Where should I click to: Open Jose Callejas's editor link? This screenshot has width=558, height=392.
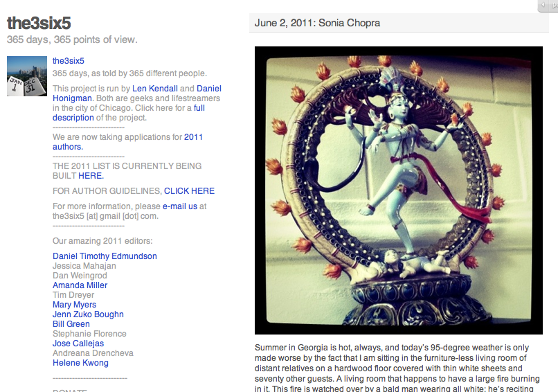point(78,344)
